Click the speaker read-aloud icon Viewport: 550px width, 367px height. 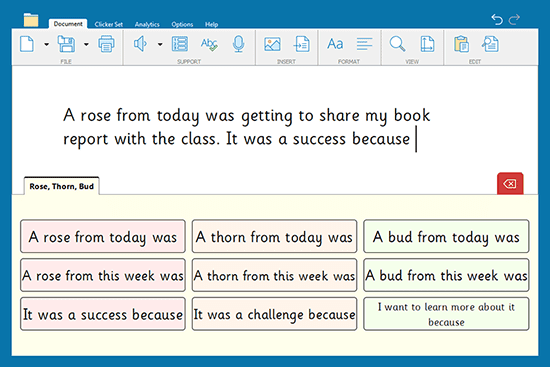pos(140,44)
